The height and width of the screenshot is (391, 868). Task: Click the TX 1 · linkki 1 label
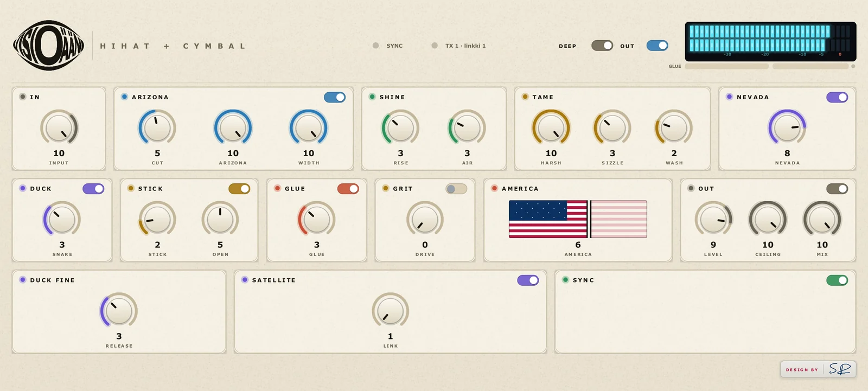tap(465, 46)
